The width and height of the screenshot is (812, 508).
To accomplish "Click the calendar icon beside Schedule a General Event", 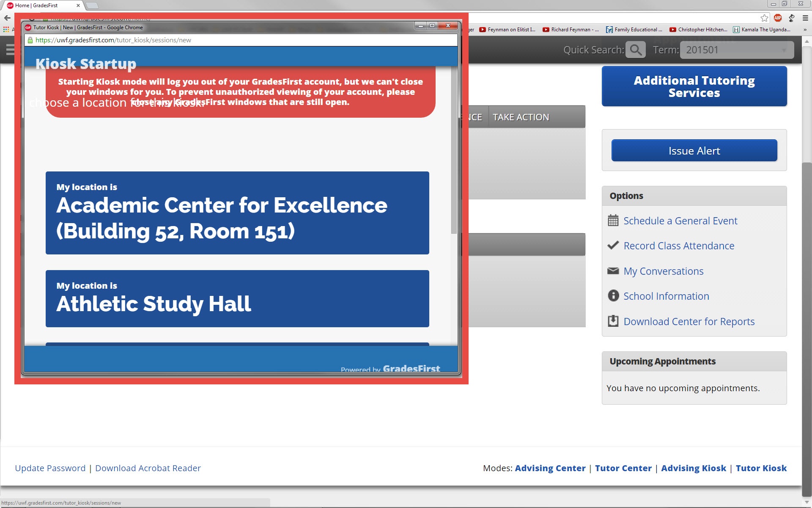I will (613, 220).
